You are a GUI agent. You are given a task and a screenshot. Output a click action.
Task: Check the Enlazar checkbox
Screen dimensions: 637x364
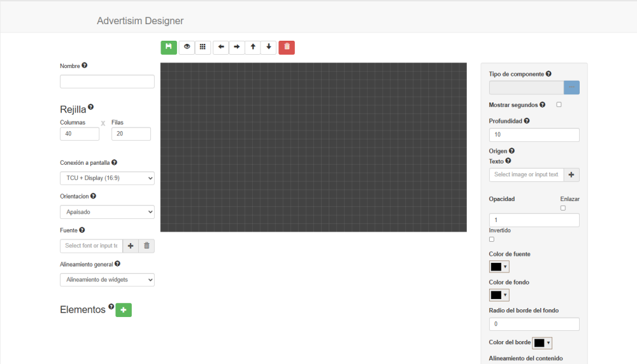pos(563,207)
